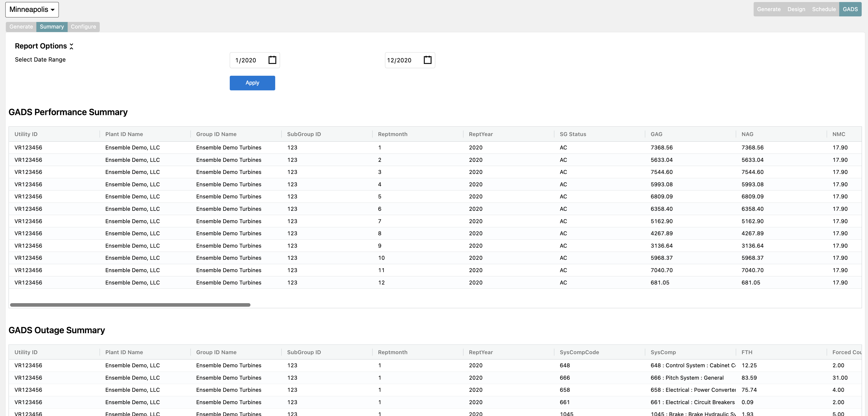This screenshot has height=416, width=868.
Task: Sort Performance Summary by Reptmonth column header
Action: click(393, 134)
